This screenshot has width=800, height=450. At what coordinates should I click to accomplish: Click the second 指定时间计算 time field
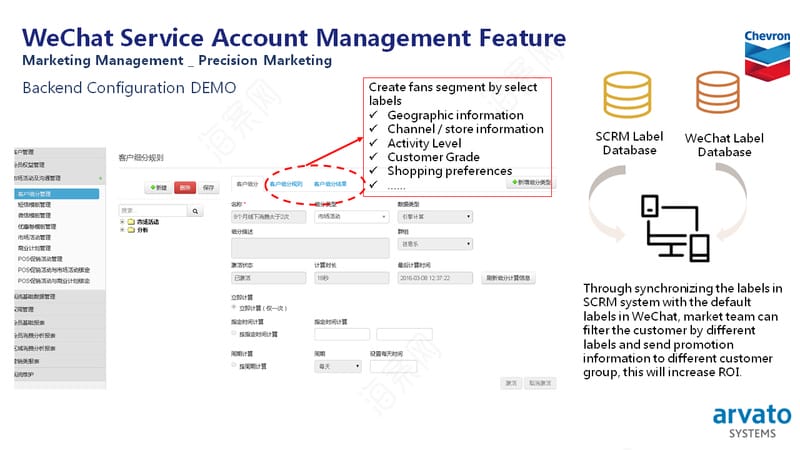(x=404, y=334)
